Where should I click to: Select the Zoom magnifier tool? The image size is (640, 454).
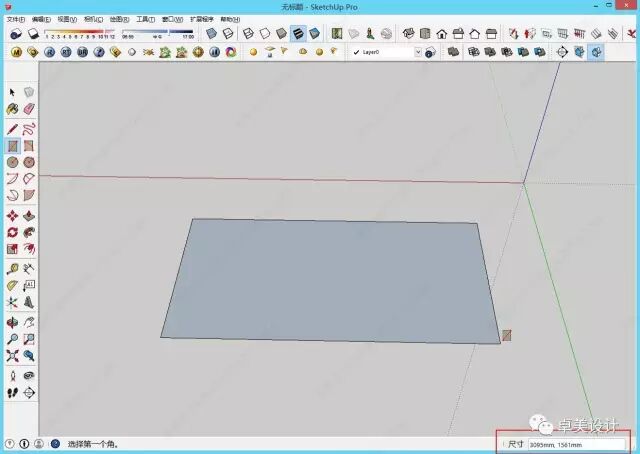[12, 339]
